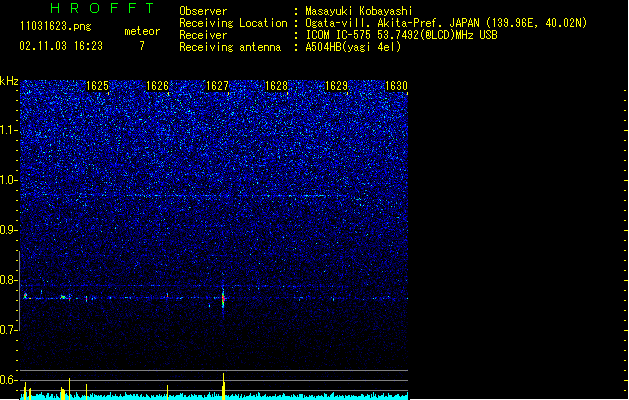Image resolution: width=629 pixels, height=400 pixels.
Task: Click the 0.7 frequency axis label
Action: point(8,330)
